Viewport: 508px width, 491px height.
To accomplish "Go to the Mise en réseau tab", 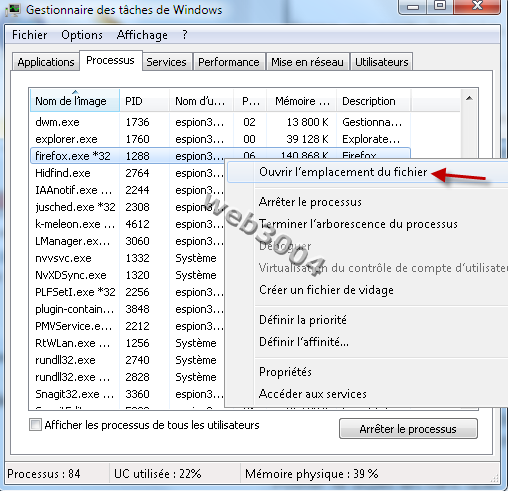I will tap(307, 62).
